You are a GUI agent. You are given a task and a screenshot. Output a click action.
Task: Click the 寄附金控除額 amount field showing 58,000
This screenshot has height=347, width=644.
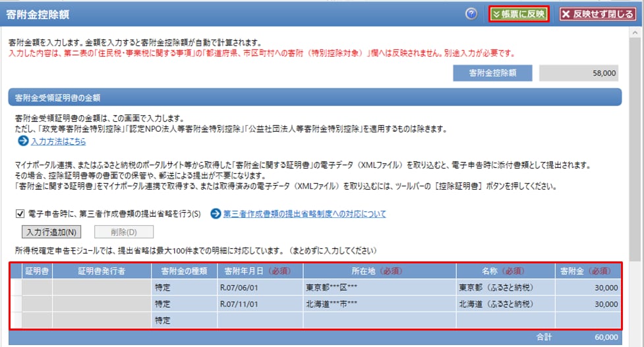pos(580,74)
